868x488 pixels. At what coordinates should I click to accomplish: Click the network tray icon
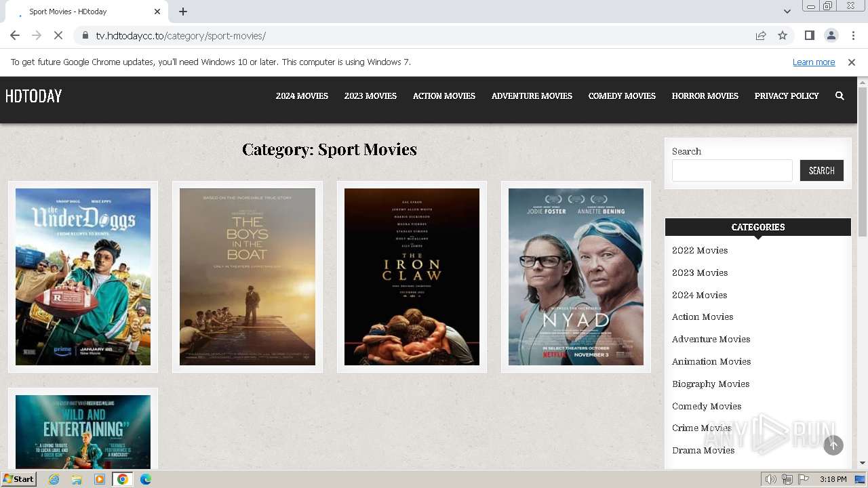(x=787, y=479)
